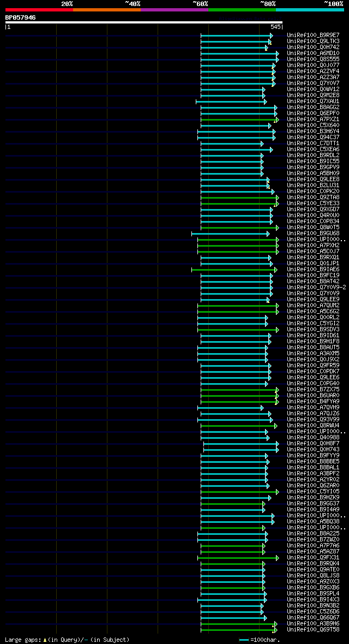Viewport: 349px width, 644px height.
Task: Select the label UniRef100_A7QUM2
Action: [x=313, y=305]
